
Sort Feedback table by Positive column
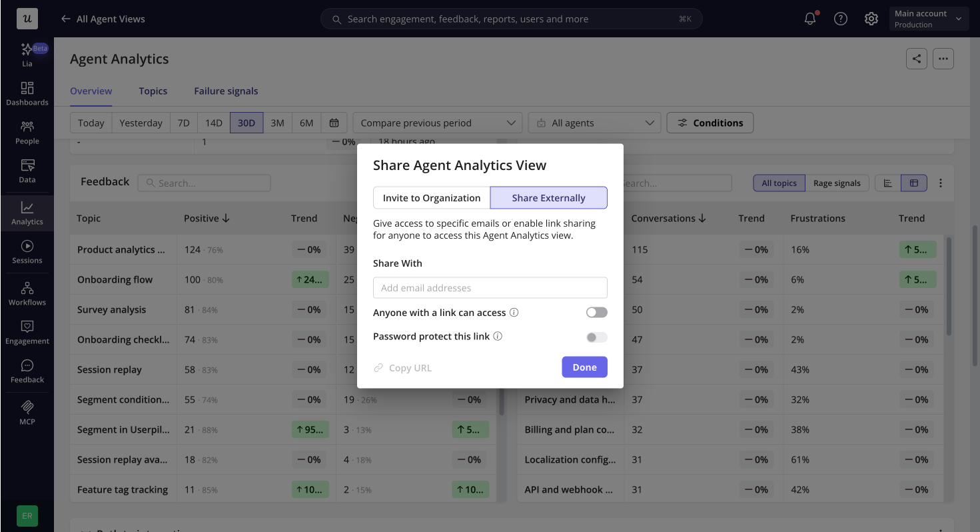tap(207, 218)
